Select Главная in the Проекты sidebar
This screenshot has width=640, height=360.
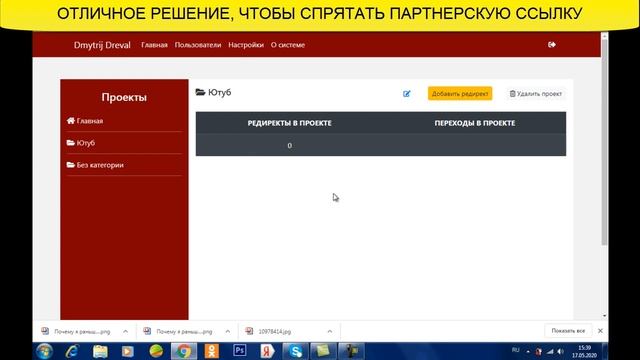90,121
